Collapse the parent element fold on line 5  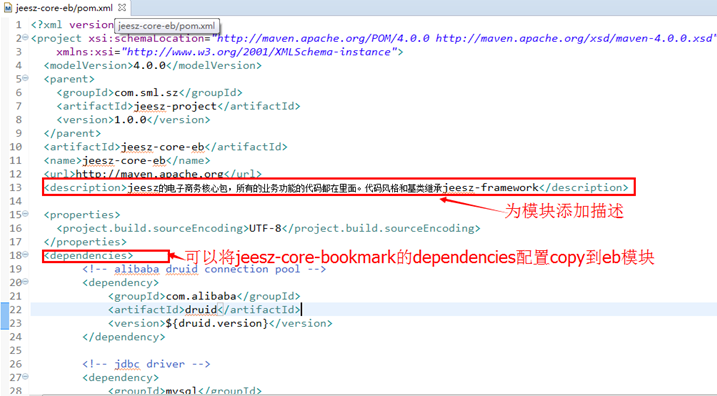pyautogui.click(x=26, y=78)
